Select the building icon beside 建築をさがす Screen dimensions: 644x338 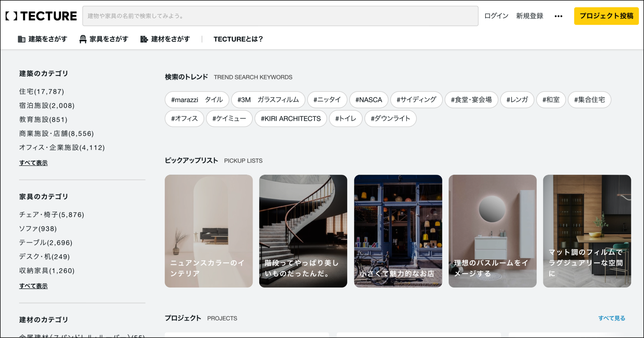tap(21, 39)
